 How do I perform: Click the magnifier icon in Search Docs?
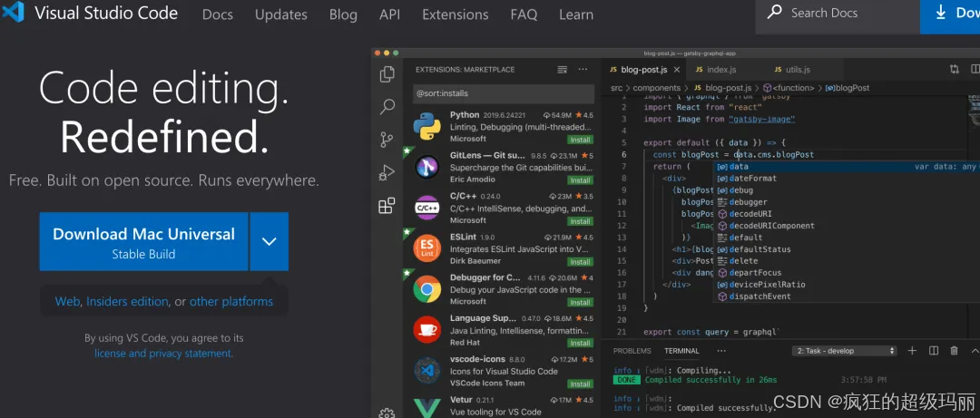pos(774,12)
